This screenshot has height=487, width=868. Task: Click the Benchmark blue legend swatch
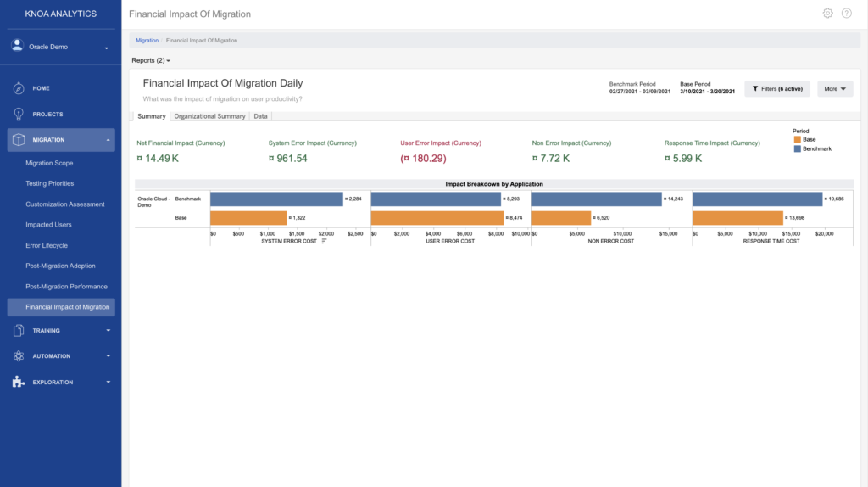(x=797, y=149)
